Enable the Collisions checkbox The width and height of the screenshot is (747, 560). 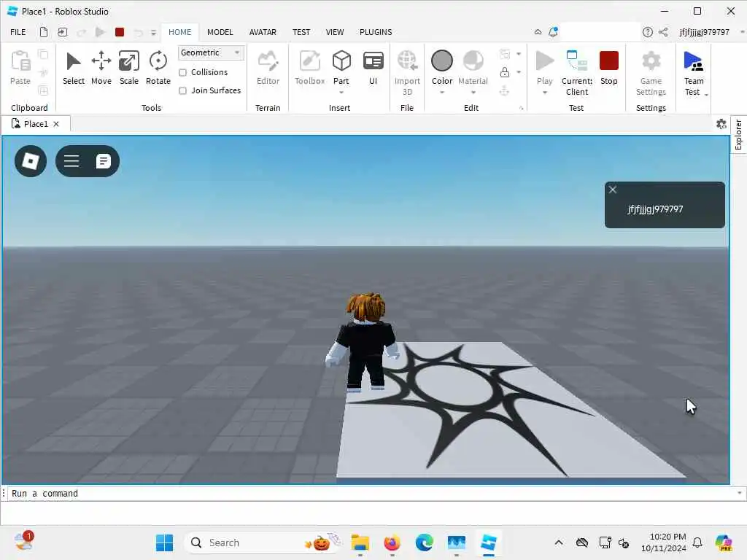click(182, 72)
